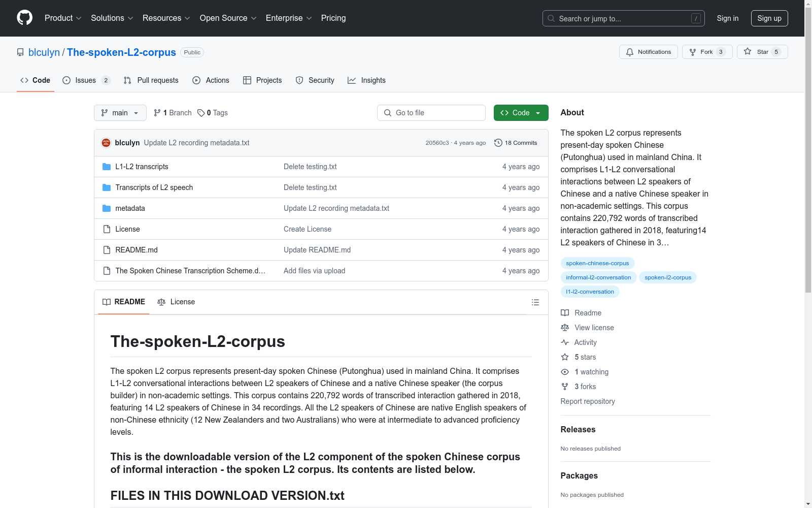
Task: Select the README tab in file viewer
Action: 124,302
